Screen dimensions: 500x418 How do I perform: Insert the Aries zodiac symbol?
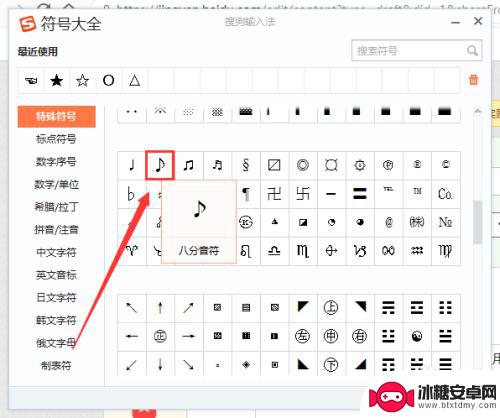[x=132, y=251]
